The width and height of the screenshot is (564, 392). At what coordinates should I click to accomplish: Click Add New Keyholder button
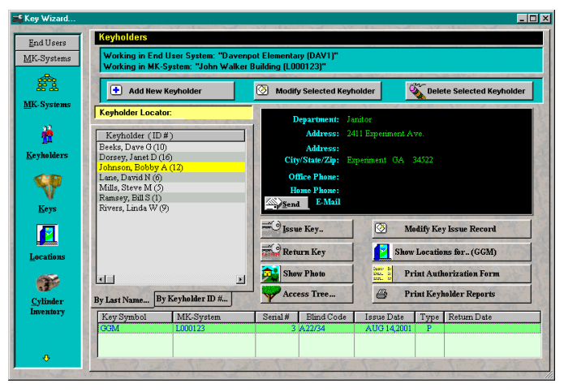pyautogui.click(x=170, y=91)
